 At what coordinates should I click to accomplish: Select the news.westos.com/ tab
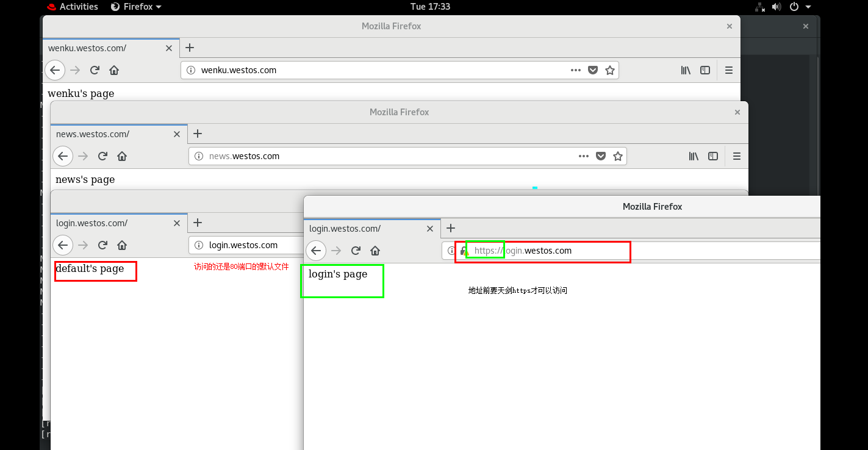pyautogui.click(x=119, y=134)
